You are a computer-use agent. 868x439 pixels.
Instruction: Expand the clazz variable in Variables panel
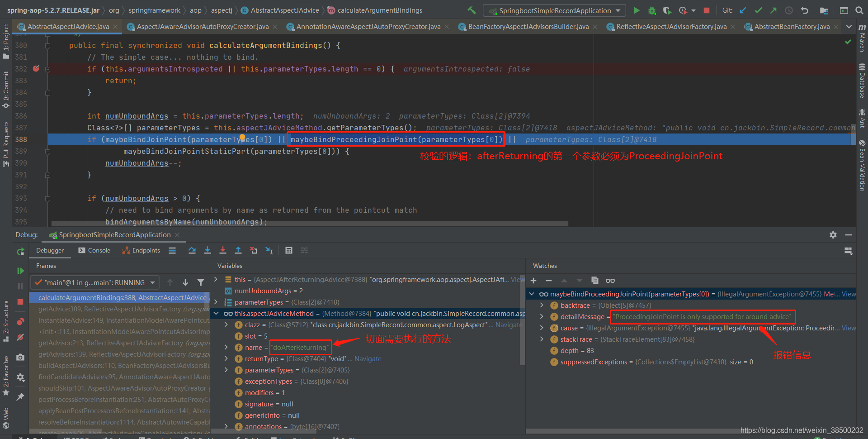point(226,324)
